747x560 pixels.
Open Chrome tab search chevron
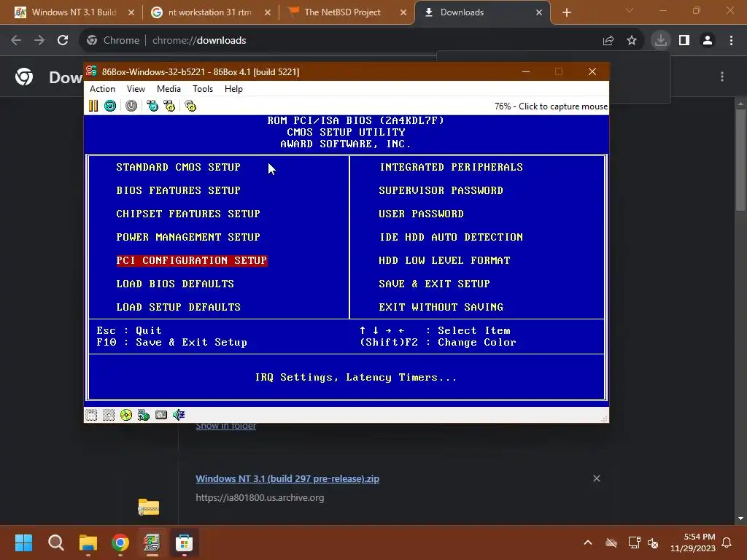click(630, 10)
